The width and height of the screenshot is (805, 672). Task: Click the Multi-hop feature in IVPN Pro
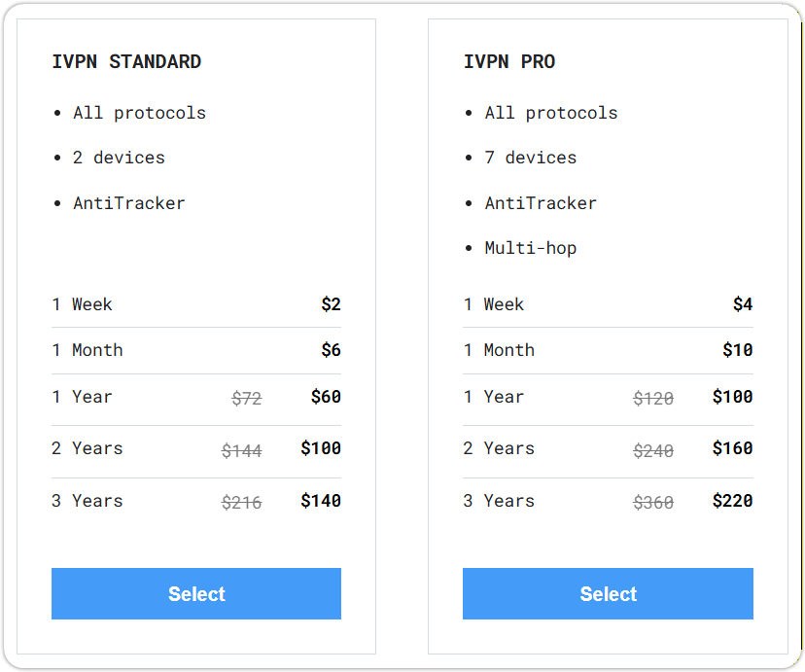pos(531,248)
